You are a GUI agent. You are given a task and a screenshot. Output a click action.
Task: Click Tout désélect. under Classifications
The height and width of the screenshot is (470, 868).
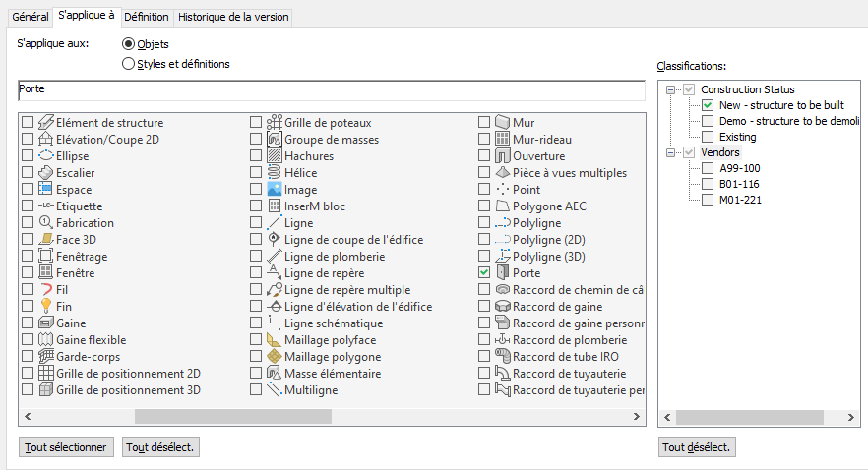pos(697,447)
